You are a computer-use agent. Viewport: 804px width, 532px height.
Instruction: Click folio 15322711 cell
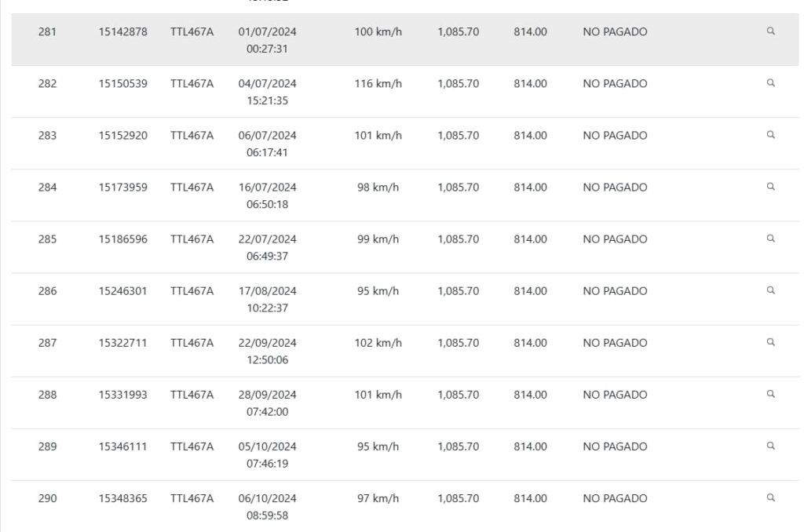(122, 343)
